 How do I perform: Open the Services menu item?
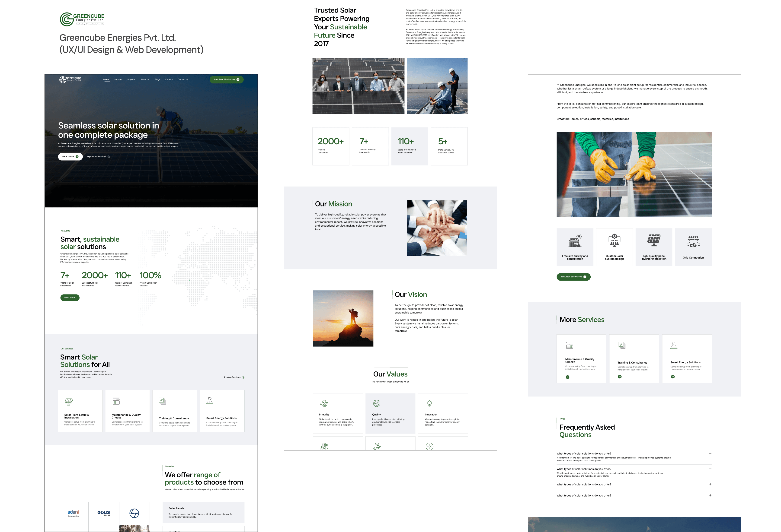[x=118, y=80]
